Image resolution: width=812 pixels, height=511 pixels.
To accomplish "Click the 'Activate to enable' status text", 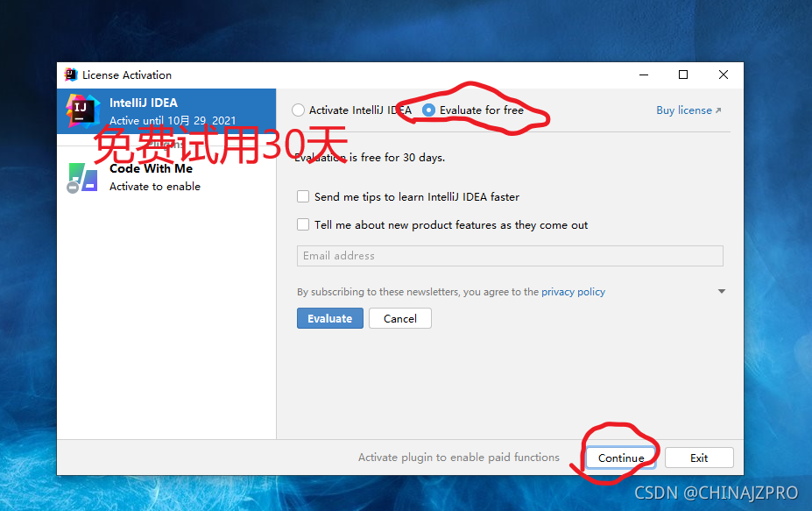I will [x=155, y=187].
